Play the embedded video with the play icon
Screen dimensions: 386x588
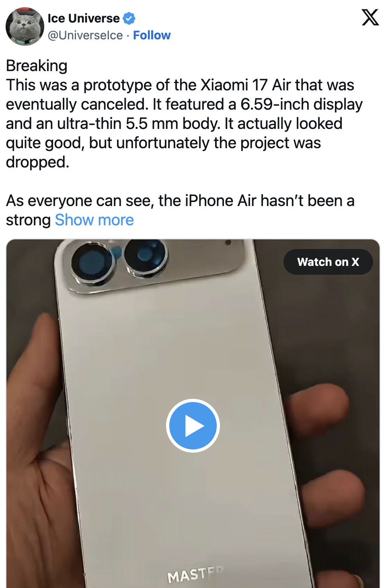(x=193, y=426)
